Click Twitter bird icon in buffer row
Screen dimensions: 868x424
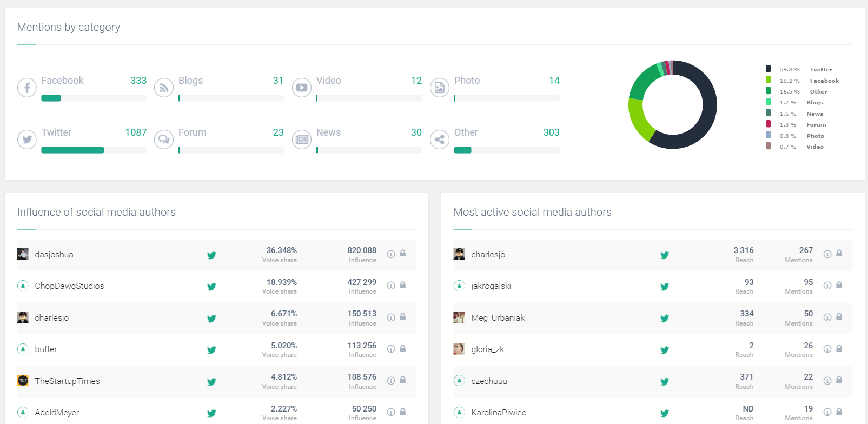coord(211,350)
